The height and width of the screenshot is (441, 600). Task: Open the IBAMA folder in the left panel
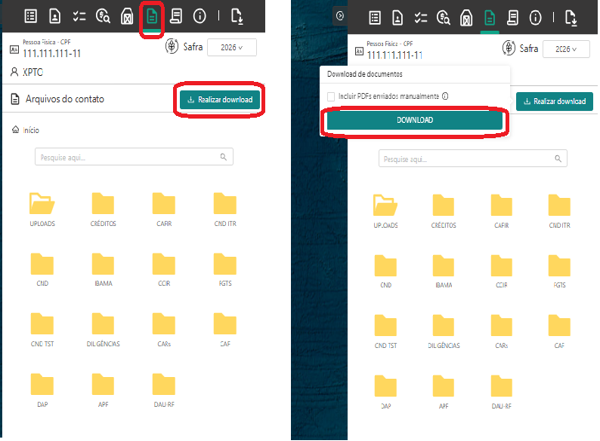click(x=103, y=270)
